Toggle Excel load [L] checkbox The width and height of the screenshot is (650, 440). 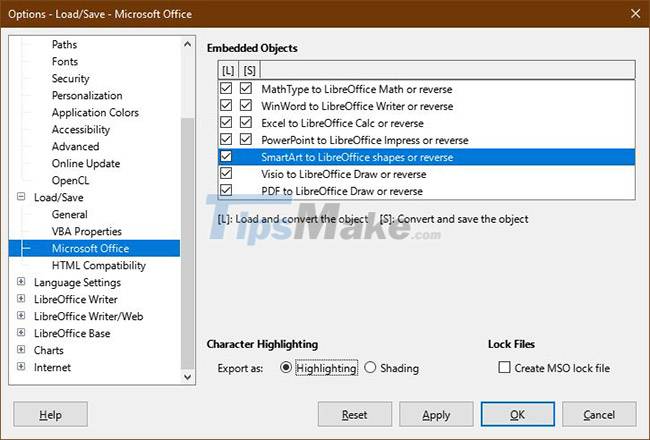point(226,122)
